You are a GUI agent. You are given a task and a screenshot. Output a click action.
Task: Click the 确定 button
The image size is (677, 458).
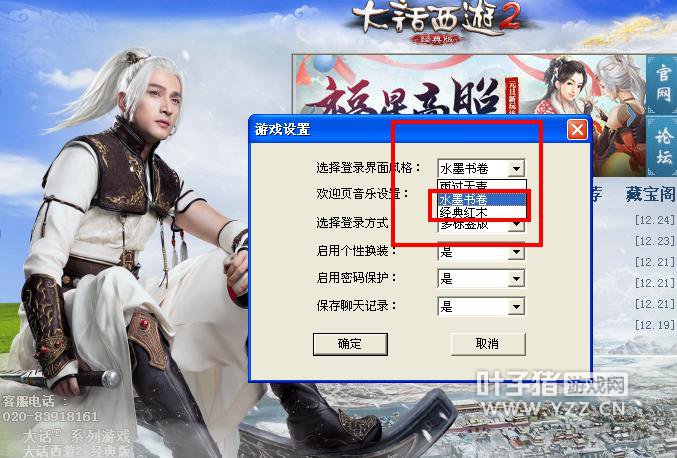pos(350,344)
